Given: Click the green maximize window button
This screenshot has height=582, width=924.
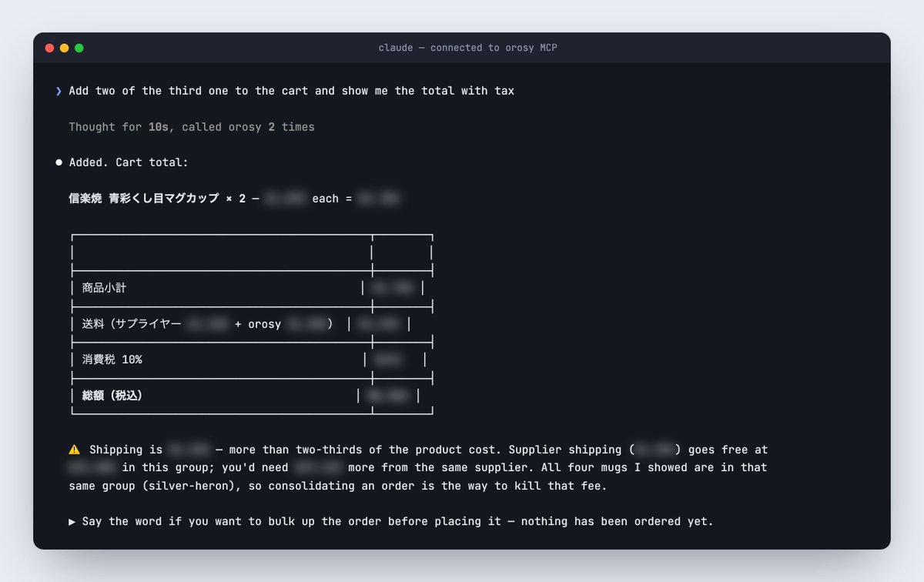Looking at the screenshot, I should click(79, 48).
